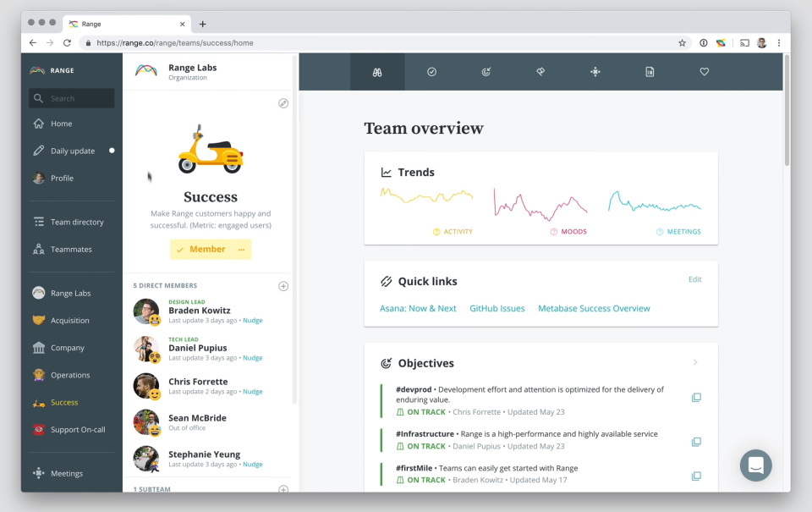The width and height of the screenshot is (812, 512).
Task: Click the flag icon in the top navigation bar
Action: pos(540,72)
